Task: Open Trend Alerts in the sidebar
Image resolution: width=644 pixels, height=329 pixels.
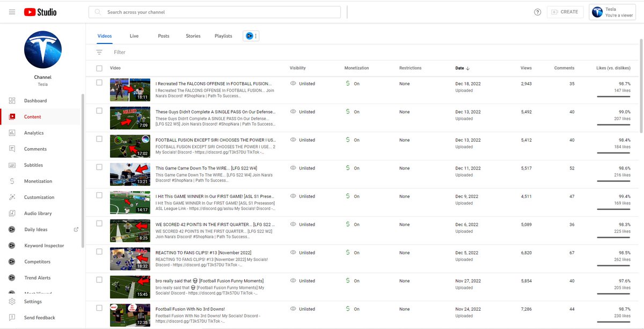Action: coord(41,278)
